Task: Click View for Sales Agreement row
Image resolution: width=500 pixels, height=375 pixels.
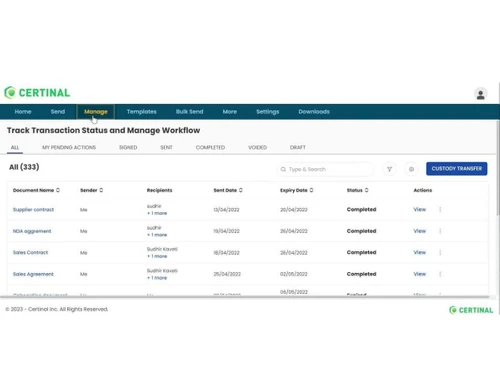Action: (420, 274)
